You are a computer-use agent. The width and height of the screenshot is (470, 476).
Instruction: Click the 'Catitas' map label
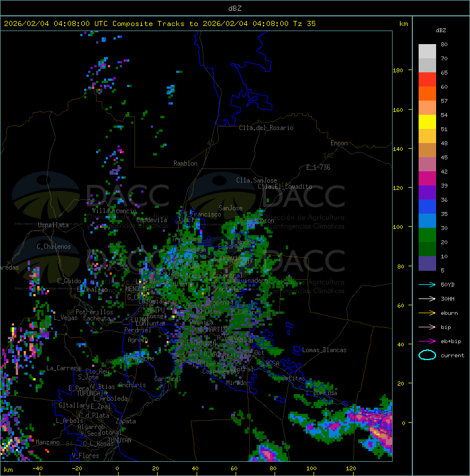(293, 378)
